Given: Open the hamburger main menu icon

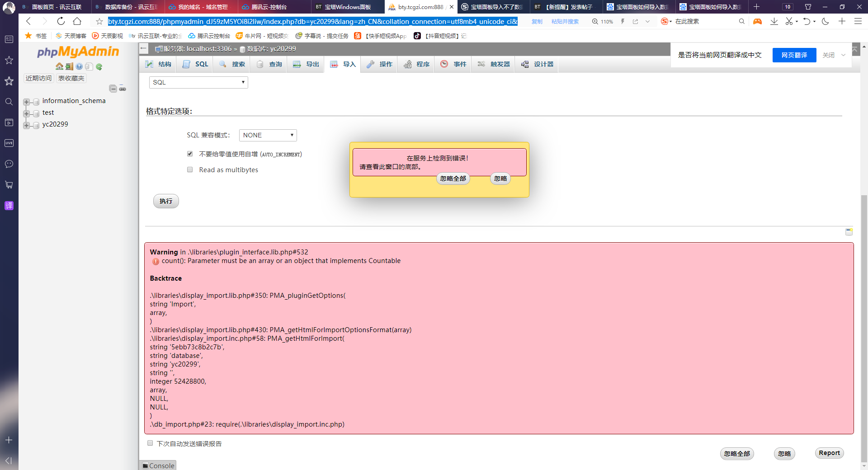Looking at the screenshot, I should pyautogui.click(x=858, y=21).
